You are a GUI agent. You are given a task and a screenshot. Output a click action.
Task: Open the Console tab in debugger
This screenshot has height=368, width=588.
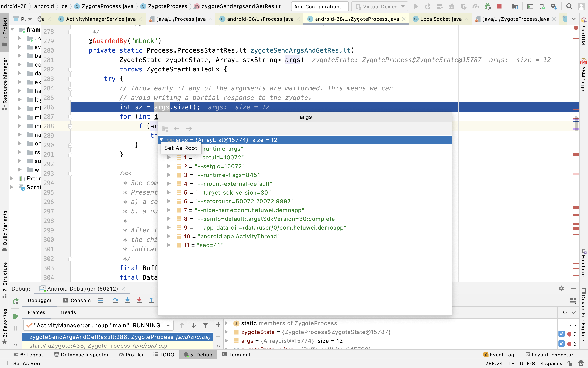click(77, 300)
